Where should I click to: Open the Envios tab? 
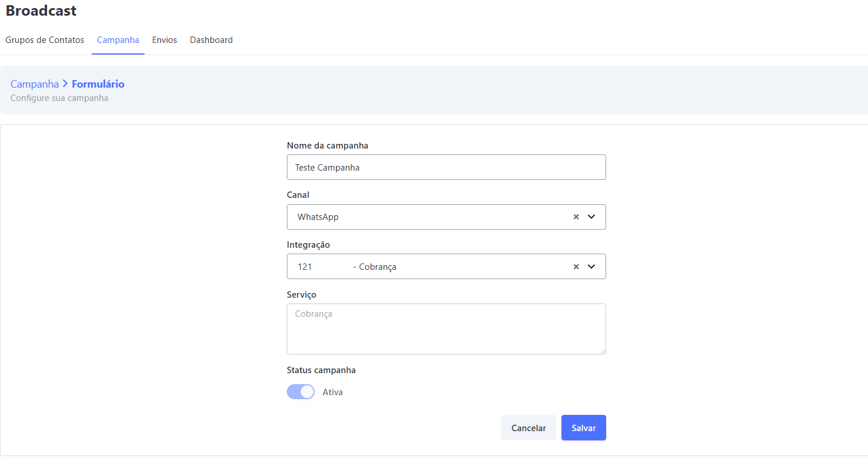click(x=164, y=40)
